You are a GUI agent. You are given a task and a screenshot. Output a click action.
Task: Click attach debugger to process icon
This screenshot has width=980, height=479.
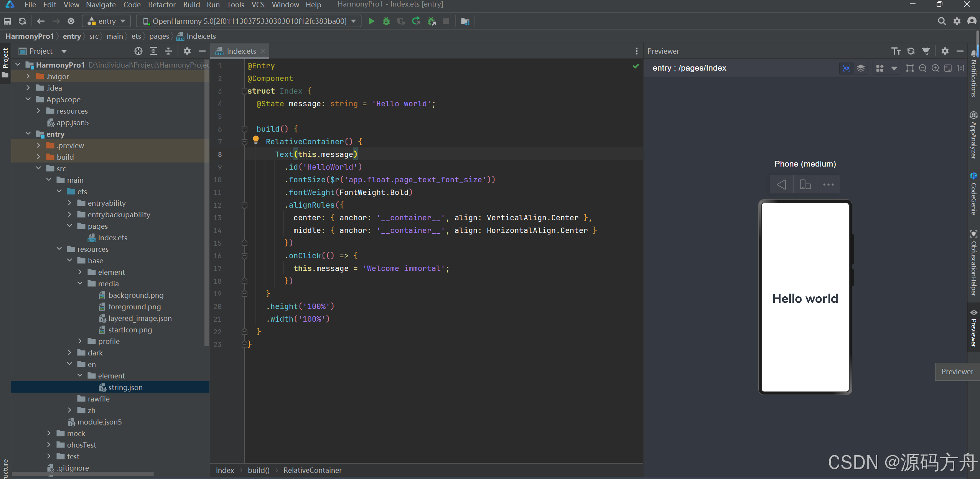[x=432, y=21]
